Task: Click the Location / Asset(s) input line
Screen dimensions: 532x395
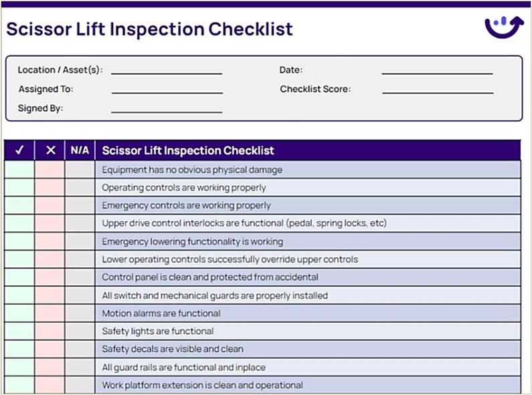Action: click(x=167, y=70)
